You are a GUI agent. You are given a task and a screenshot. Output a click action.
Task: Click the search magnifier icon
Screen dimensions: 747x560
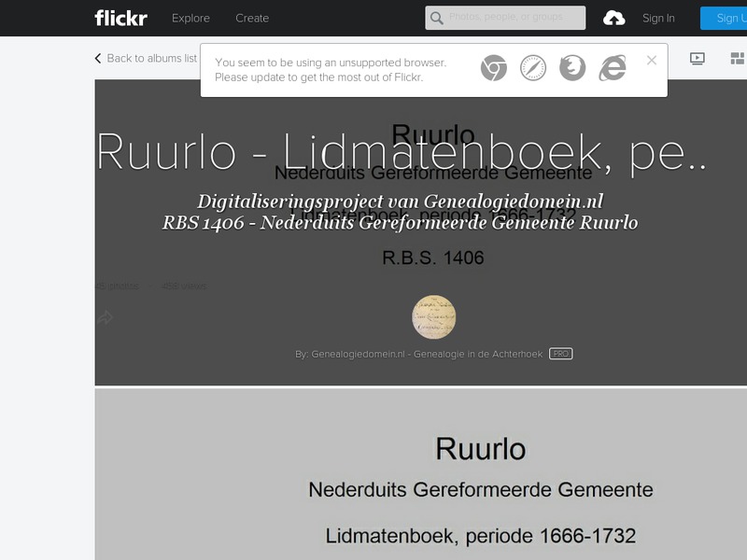click(x=439, y=18)
